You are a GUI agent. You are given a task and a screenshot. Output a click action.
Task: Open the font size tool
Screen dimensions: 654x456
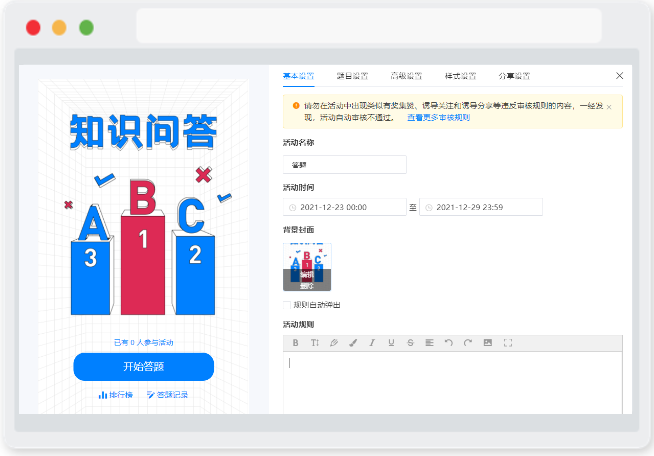pos(314,343)
